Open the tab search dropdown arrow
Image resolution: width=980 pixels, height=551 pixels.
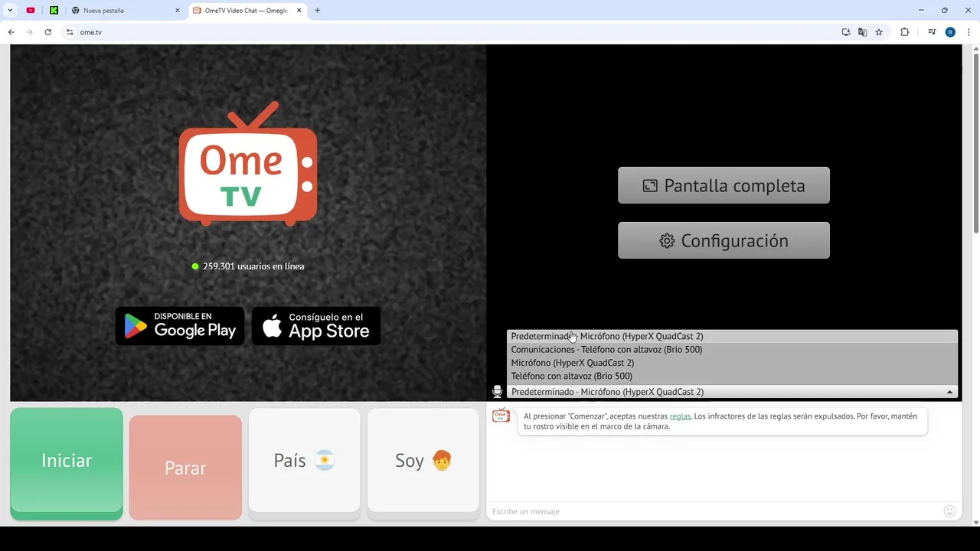(10, 10)
